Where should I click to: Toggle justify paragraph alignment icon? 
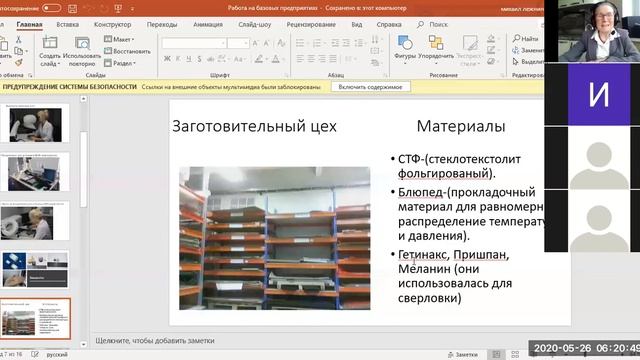pos(333,59)
